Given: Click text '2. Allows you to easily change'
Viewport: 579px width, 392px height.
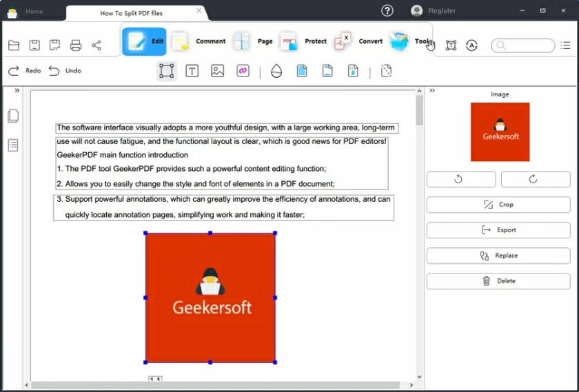Looking at the screenshot, I should tap(196, 184).
